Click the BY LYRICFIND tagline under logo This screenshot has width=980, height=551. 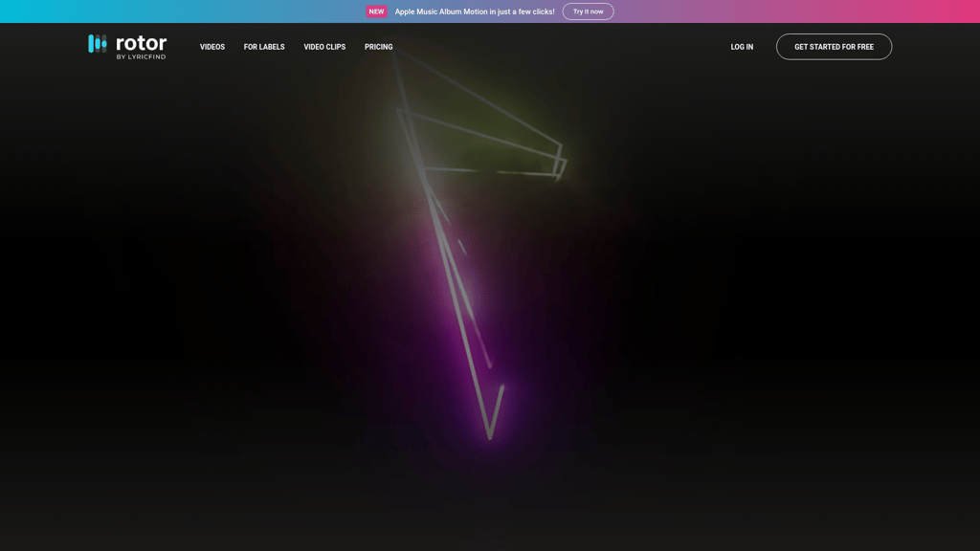click(142, 56)
